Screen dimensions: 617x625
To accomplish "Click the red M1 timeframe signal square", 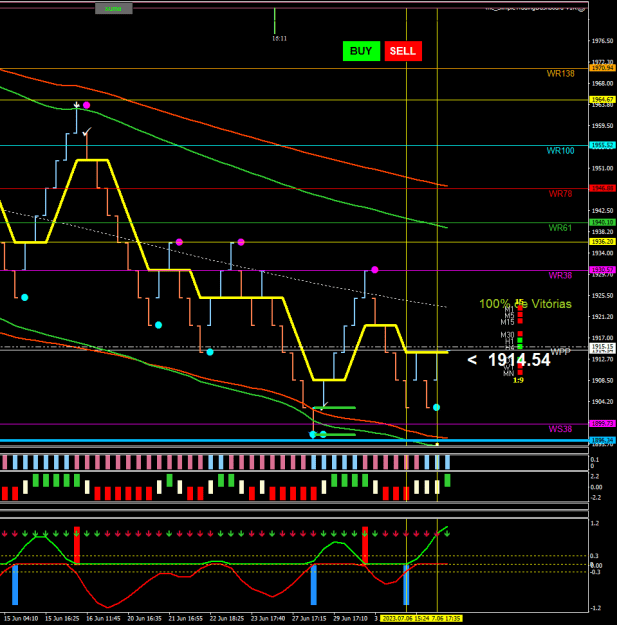I will pos(520,309).
